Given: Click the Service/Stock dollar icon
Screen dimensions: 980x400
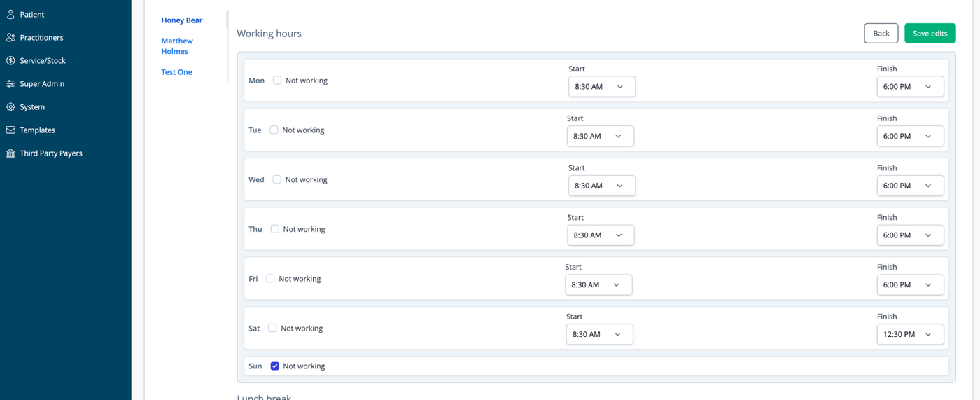Looking at the screenshot, I should coord(10,60).
